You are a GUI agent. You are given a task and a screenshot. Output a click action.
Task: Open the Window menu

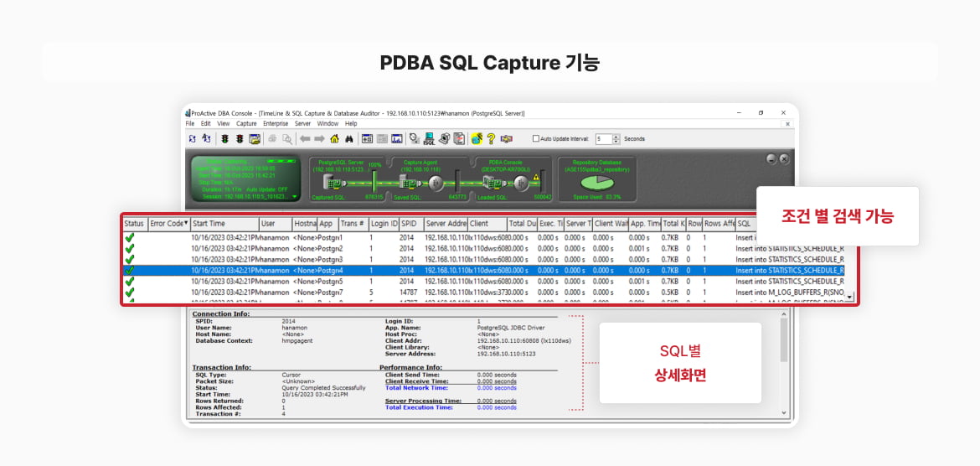coord(328,124)
